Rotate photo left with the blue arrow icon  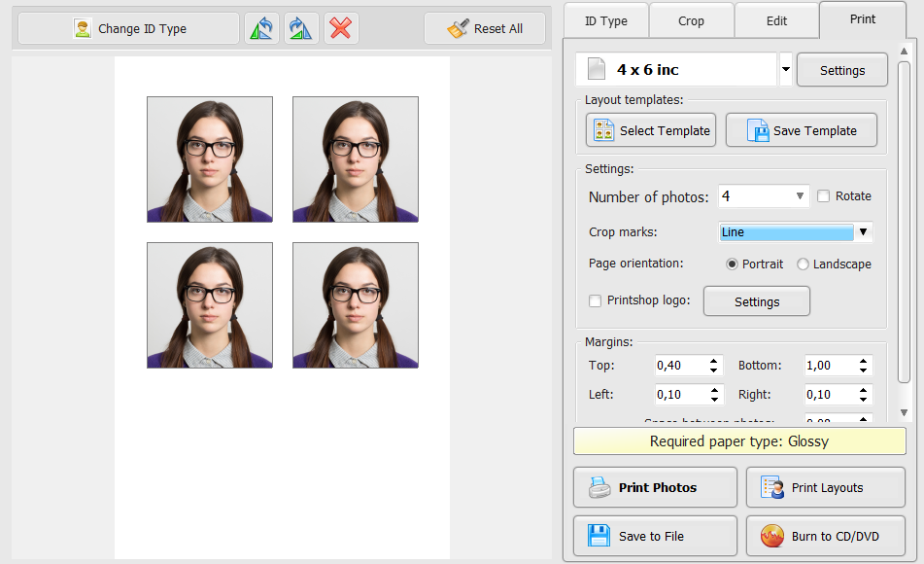click(261, 28)
